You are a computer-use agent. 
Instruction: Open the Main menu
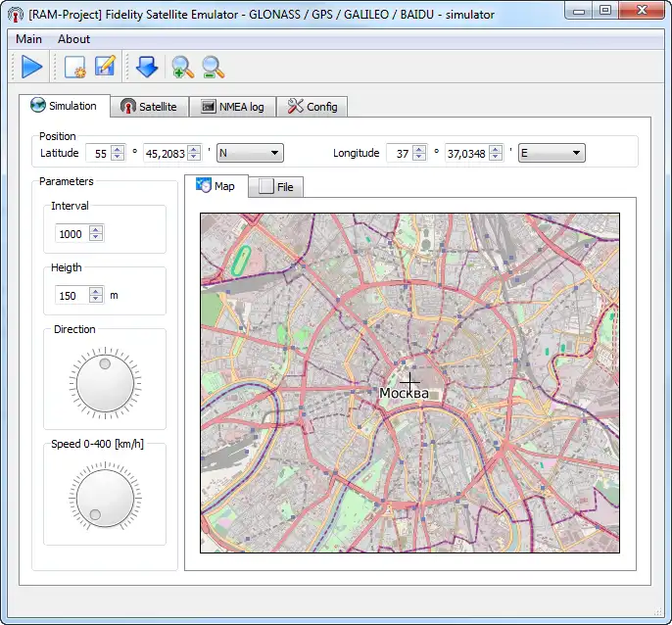29,39
